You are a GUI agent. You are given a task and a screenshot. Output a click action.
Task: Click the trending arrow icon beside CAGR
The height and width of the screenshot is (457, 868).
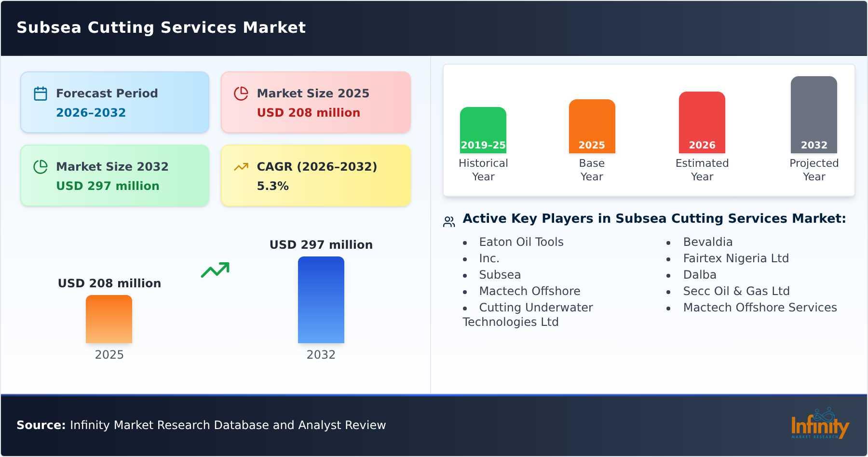[241, 167]
